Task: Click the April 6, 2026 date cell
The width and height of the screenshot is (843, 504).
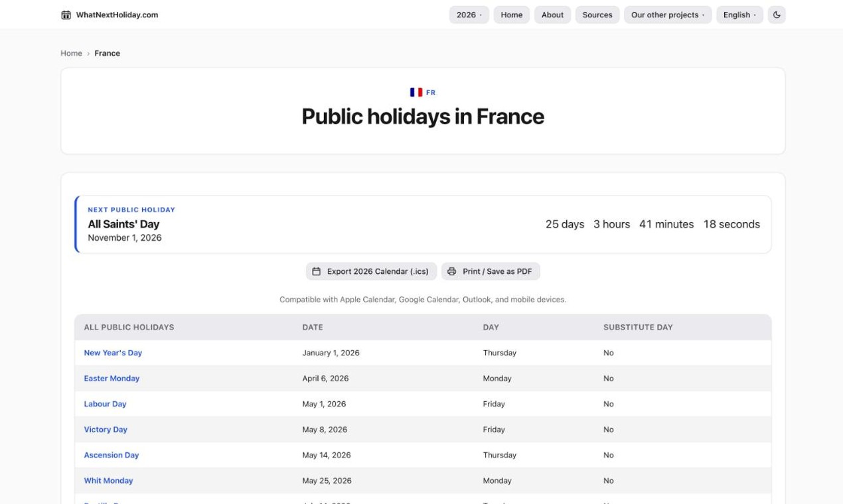Action: tap(325, 379)
